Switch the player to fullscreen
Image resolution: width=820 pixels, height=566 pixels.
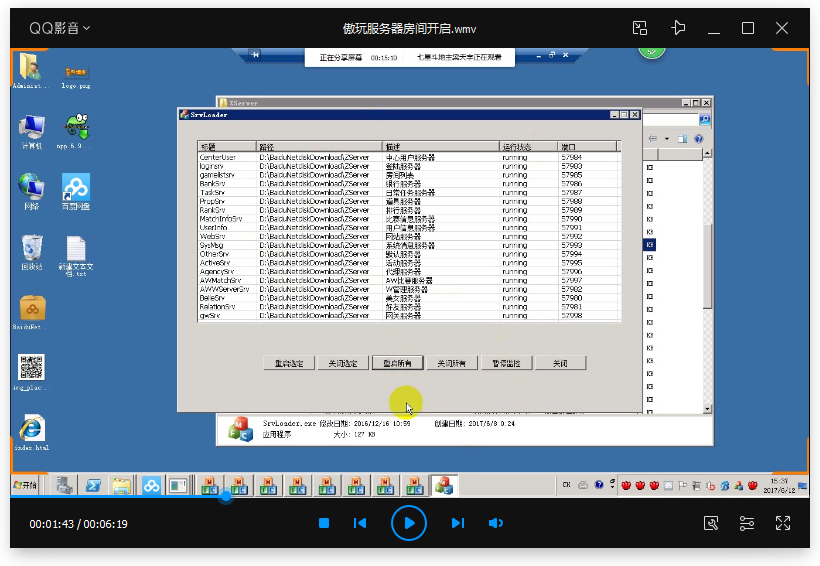pyautogui.click(x=783, y=523)
